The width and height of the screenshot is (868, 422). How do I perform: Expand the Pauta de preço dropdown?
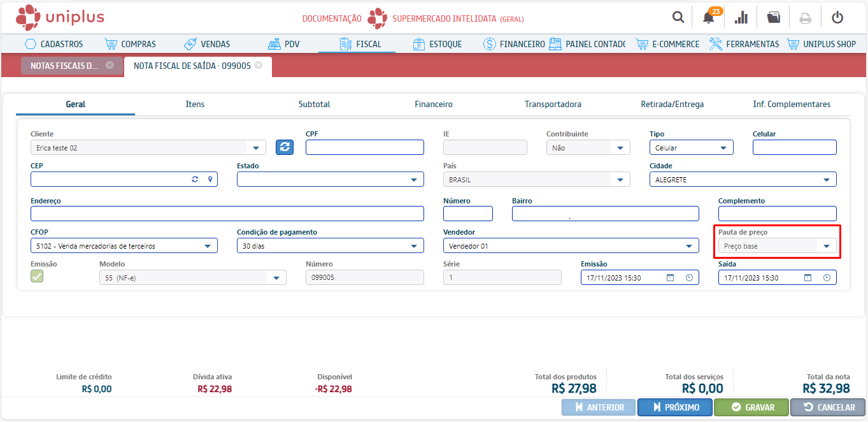(827, 246)
